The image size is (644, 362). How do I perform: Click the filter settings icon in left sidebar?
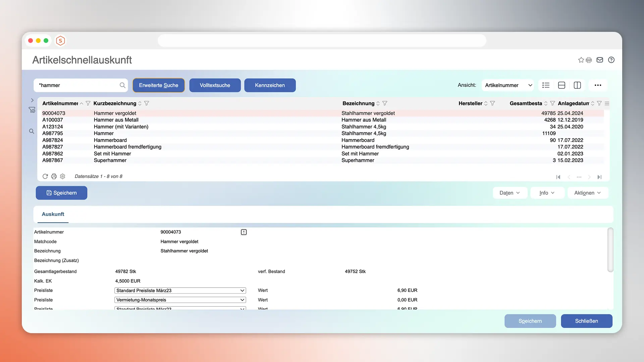coord(32,110)
